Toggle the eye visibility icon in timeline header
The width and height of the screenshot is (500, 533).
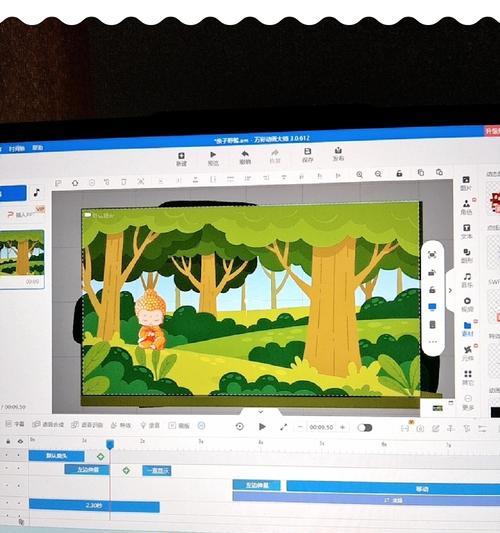click(20, 441)
